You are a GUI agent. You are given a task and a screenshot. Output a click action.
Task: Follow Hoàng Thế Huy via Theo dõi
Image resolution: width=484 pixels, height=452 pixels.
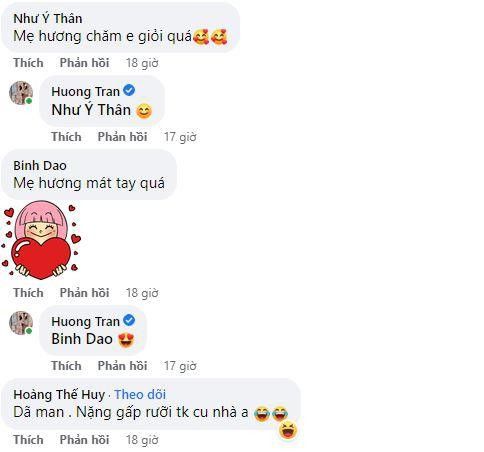click(140, 394)
